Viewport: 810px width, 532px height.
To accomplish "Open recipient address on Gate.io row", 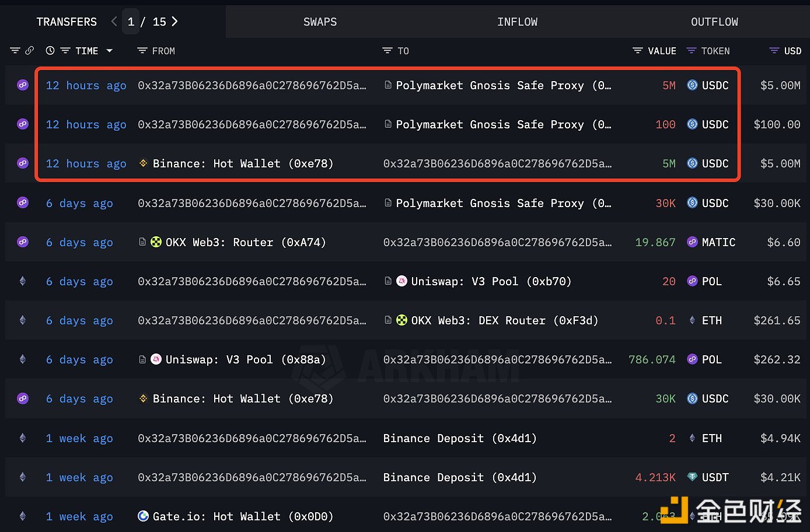I will pos(497,516).
